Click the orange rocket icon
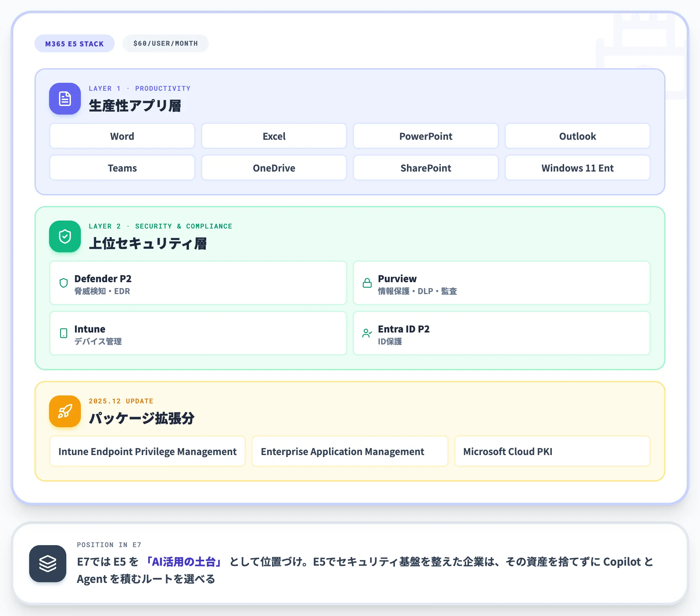 click(x=65, y=411)
